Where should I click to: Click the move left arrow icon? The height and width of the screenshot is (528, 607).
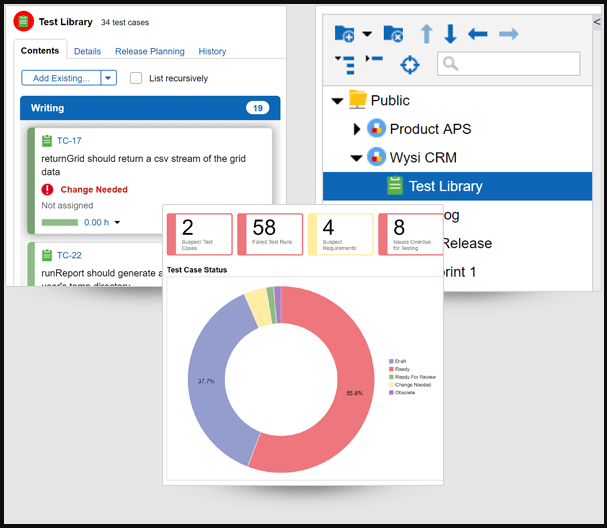click(x=477, y=34)
